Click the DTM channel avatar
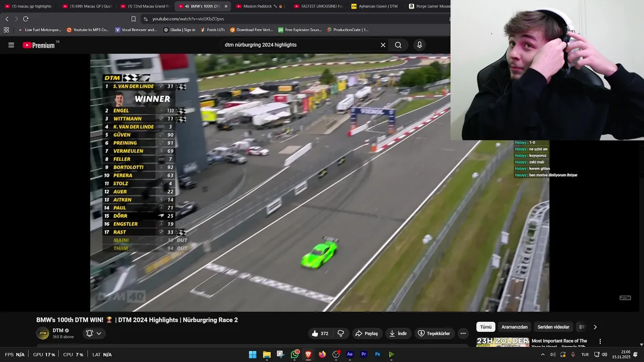Viewport: 644px width, 362px height. (43, 333)
